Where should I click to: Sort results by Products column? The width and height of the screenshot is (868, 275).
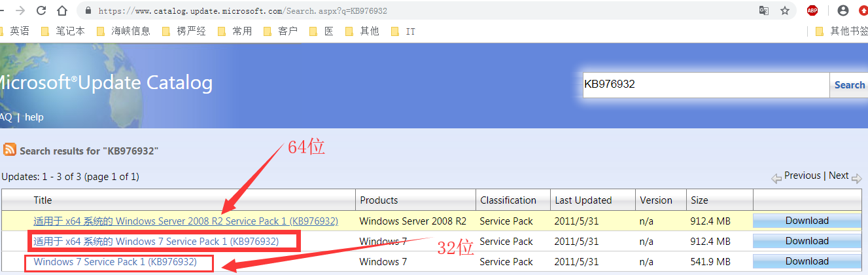point(379,200)
